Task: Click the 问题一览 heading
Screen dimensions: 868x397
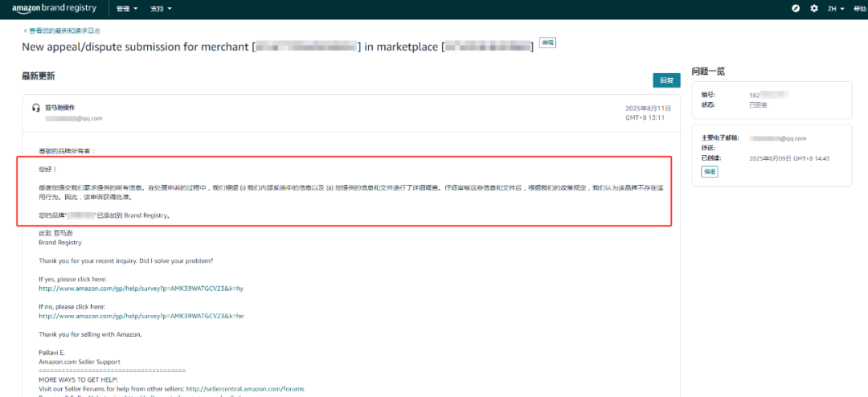Action: [x=708, y=71]
